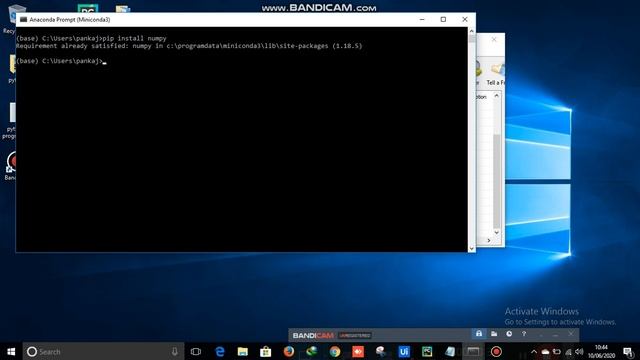Click the Anaconda Prompt title bar icon

tap(23, 19)
